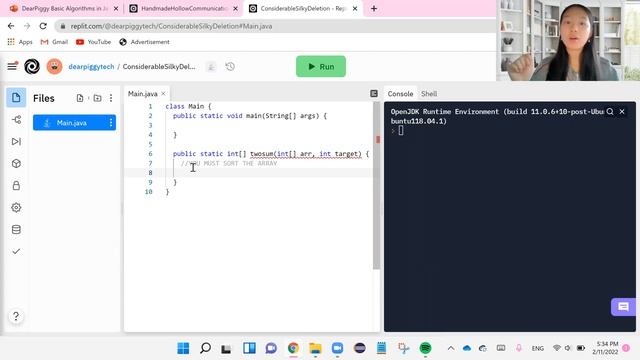Click the console prompt input
640x360 pixels.
[x=401, y=131]
